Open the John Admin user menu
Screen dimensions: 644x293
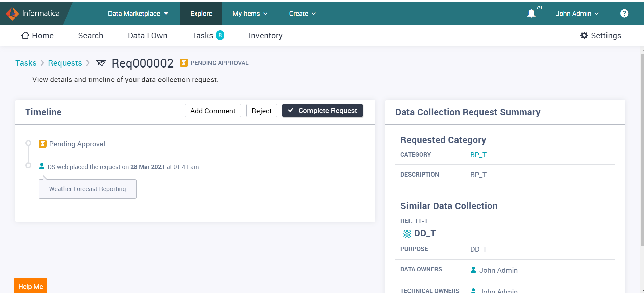577,14
